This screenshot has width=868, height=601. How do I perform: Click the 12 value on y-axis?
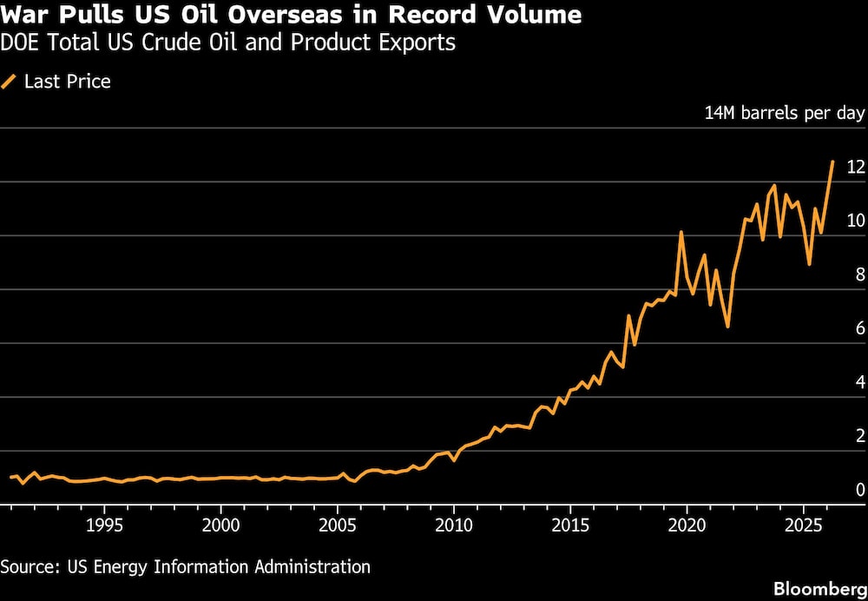[855, 167]
